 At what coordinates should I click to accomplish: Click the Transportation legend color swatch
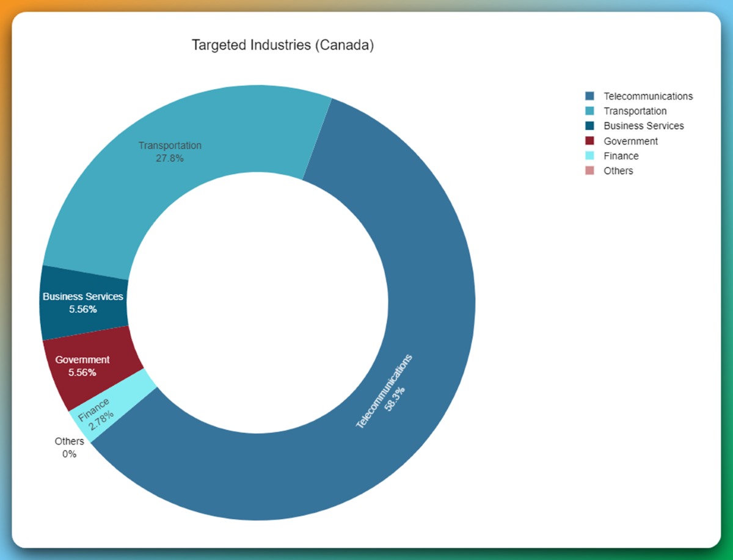point(589,111)
